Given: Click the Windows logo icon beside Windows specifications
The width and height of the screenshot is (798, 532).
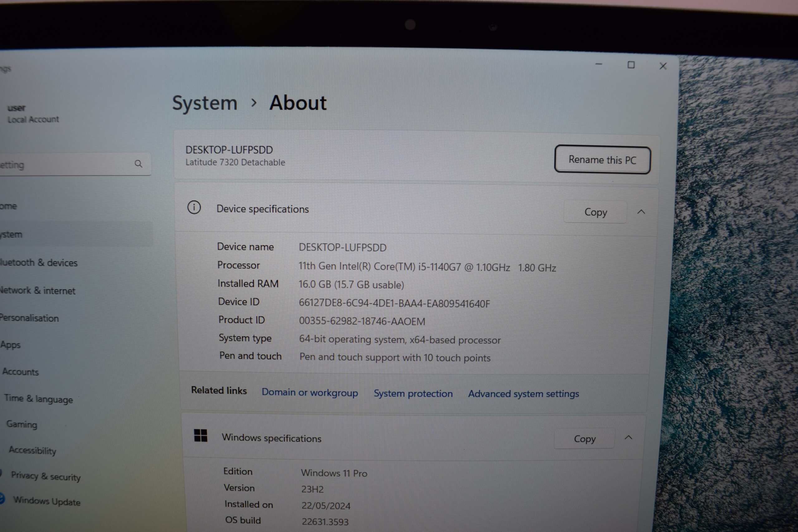Looking at the screenshot, I should click(200, 435).
